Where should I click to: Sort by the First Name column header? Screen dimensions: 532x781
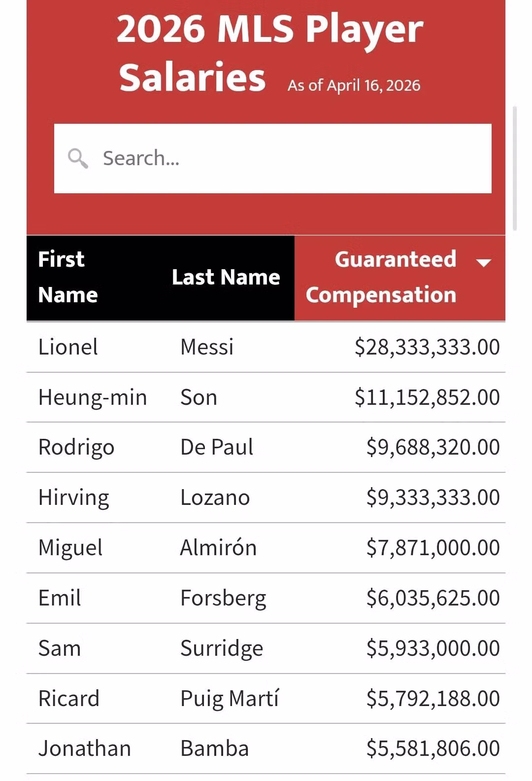click(x=68, y=277)
